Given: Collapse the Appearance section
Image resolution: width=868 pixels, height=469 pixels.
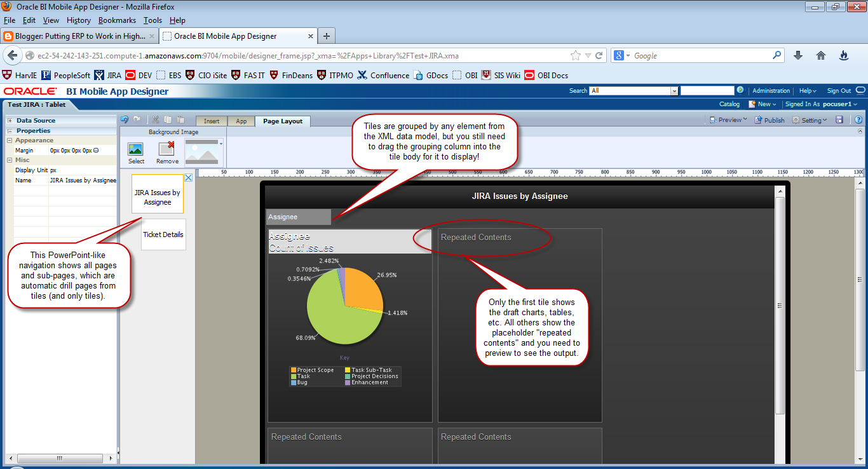Looking at the screenshot, I should coord(10,140).
